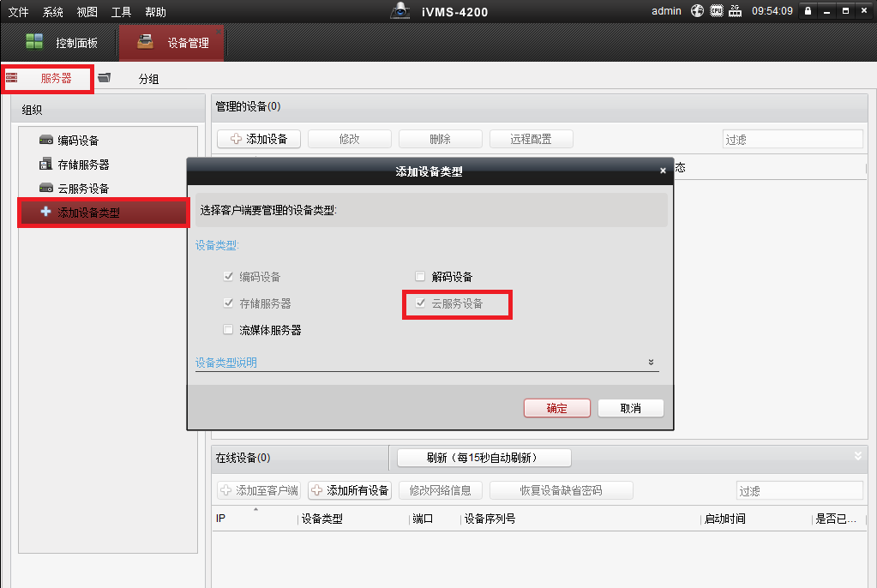This screenshot has height=588, width=877.
Task: Click the 过滤 filter field for managed devices
Action: click(x=791, y=139)
